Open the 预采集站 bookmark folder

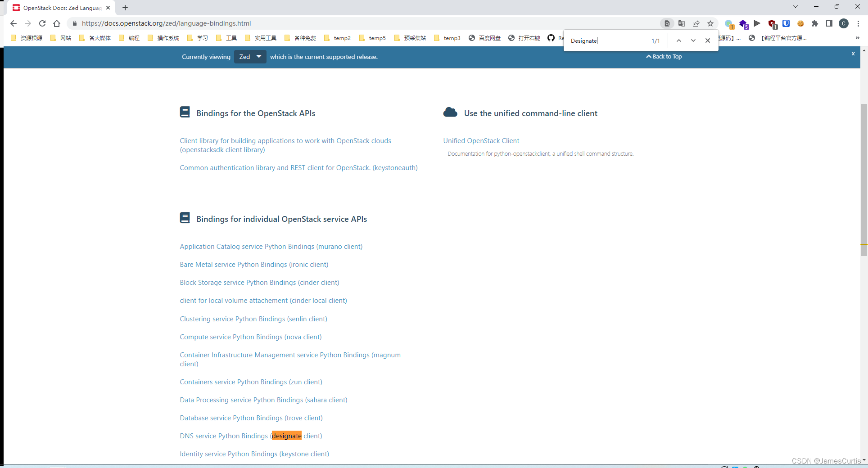click(410, 38)
